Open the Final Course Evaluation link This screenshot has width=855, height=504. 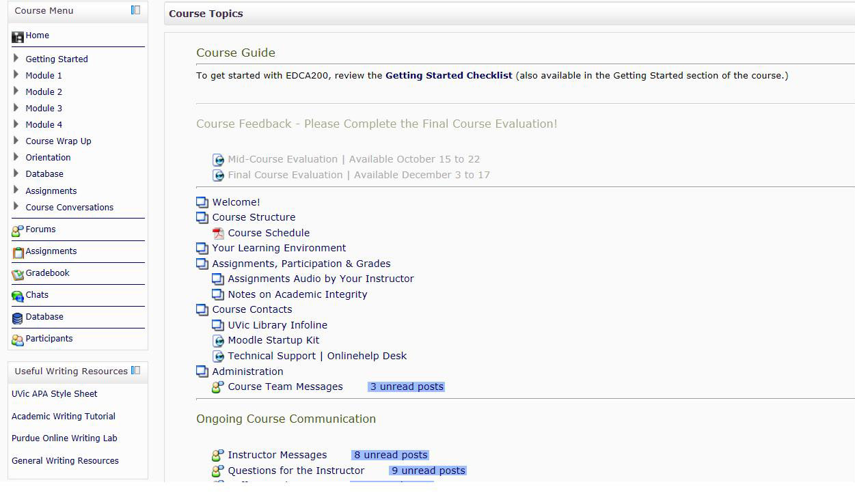[358, 176]
